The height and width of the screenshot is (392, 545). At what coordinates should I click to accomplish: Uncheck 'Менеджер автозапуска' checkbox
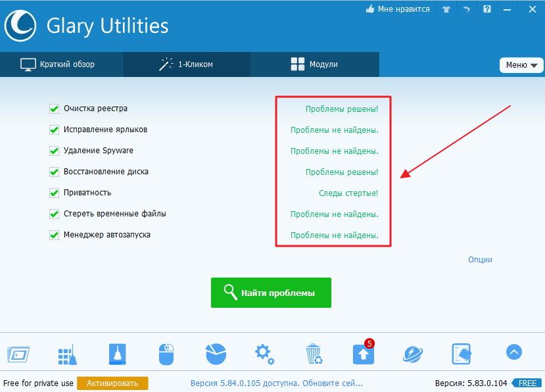click(54, 235)
